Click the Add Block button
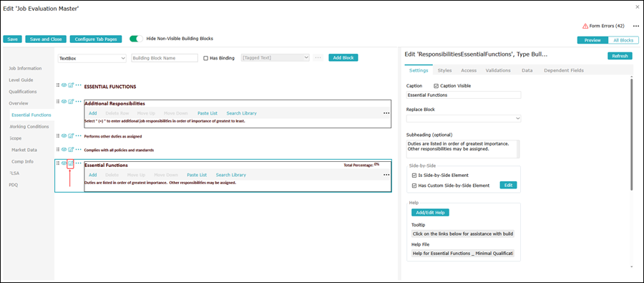The image size is (644, 283). 343,58
